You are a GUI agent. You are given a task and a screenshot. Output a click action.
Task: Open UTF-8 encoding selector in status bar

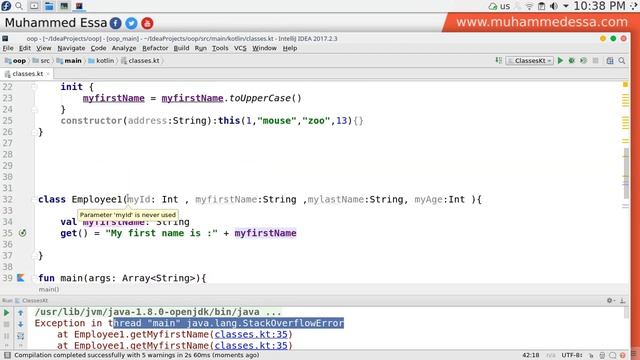[572, 355]
